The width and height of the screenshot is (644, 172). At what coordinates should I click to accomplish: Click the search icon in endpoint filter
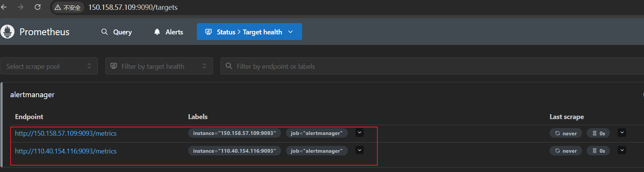[229, 66]
